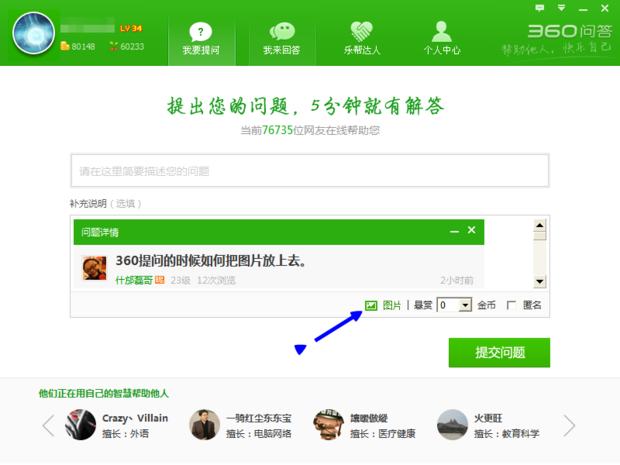Minimize the 360问答 window
Viewport: 620px width, 465px height.
tap(583, 9)
